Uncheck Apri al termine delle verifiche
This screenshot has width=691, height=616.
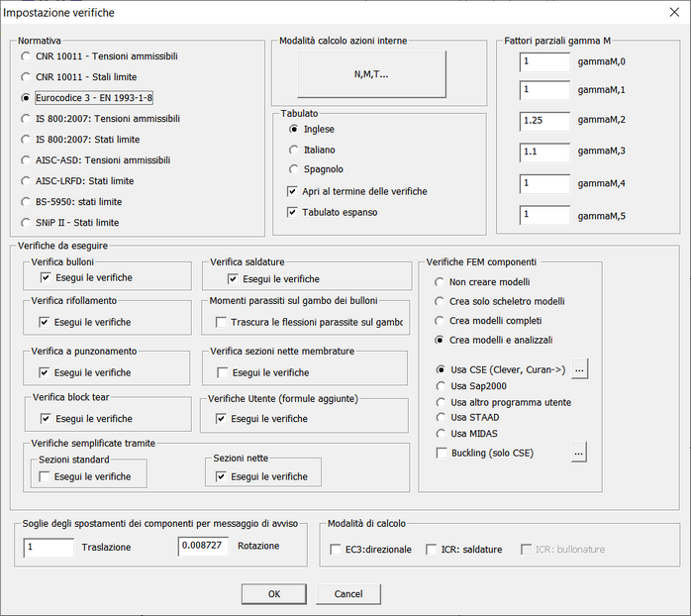point(293,191)
